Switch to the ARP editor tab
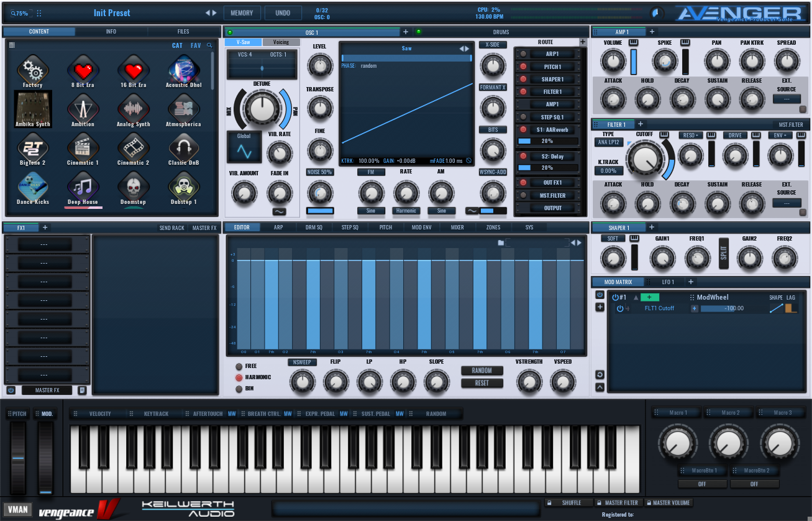812x521 pixels. pyautogui.click(x=278, y=228)
